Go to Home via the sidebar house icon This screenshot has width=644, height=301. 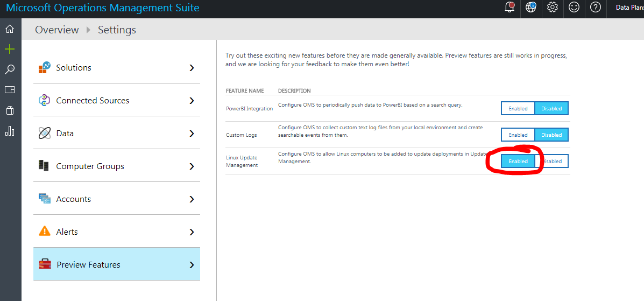10,29
